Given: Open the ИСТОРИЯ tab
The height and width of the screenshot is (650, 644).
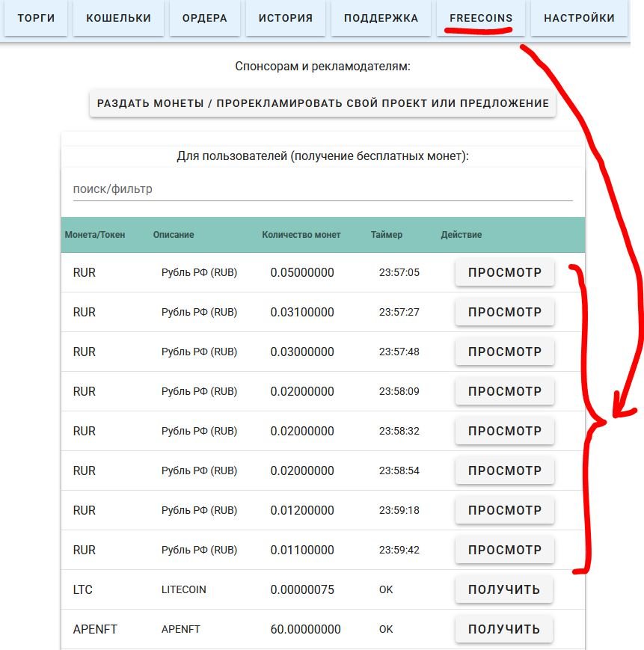Looking at the screenshot, I should tap(286, 18).
